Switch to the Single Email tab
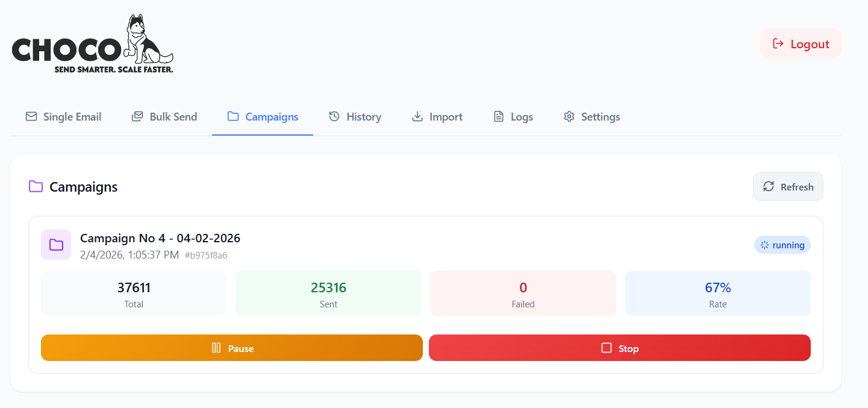 click(63, 116)
